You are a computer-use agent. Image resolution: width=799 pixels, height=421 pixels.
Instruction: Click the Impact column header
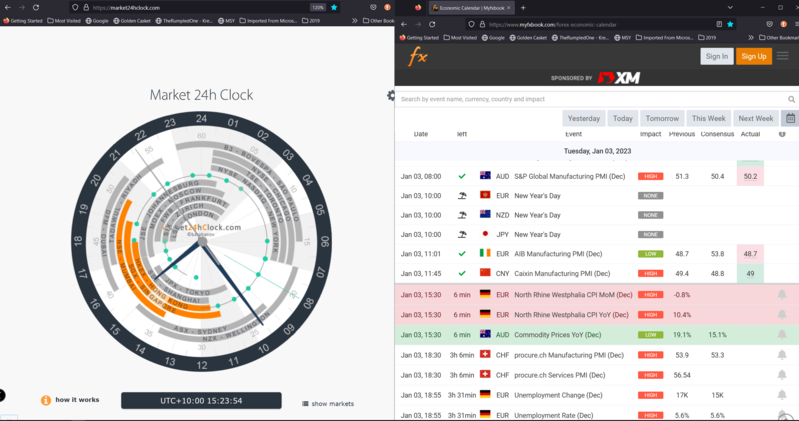pos(650,134)
